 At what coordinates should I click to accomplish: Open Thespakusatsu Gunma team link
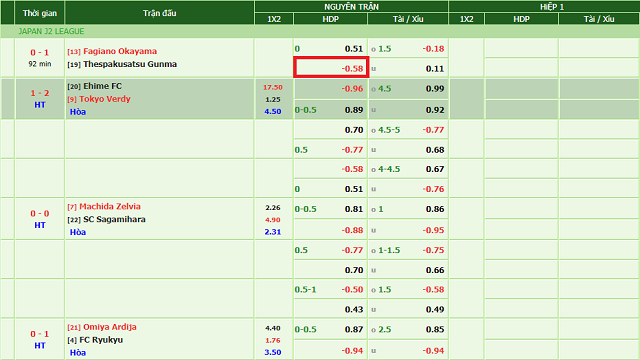(x=130, y=64)
